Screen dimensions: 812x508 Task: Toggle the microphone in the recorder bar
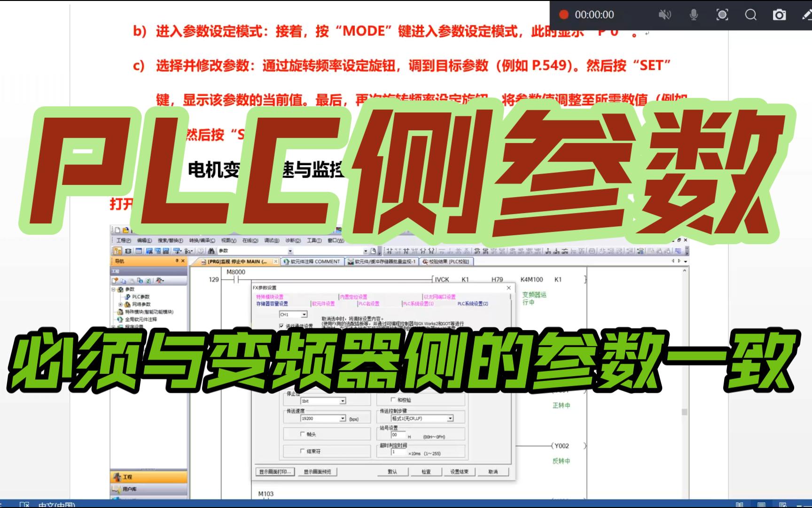694,15
